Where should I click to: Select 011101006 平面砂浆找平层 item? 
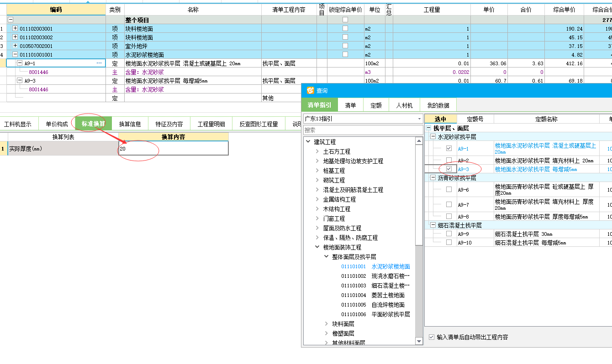click(375, 314)
